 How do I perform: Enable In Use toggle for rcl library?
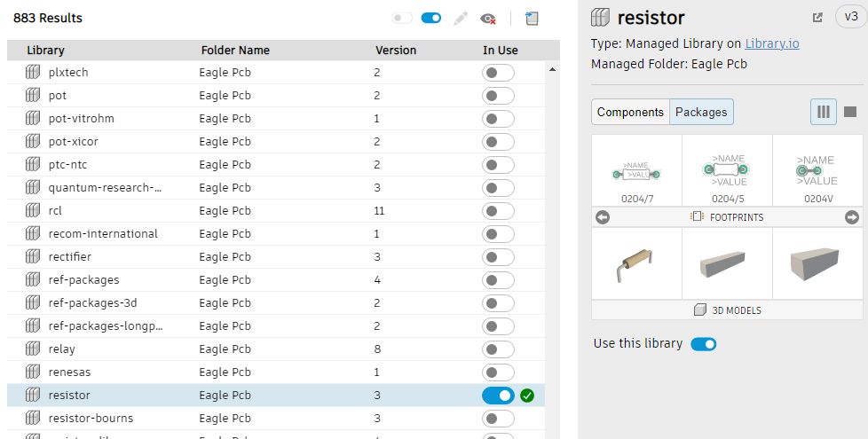pos(498,211)
